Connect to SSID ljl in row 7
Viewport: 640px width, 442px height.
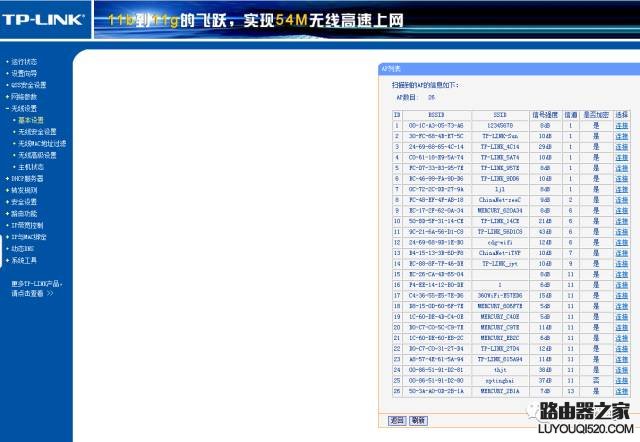[x=622, y=189]
